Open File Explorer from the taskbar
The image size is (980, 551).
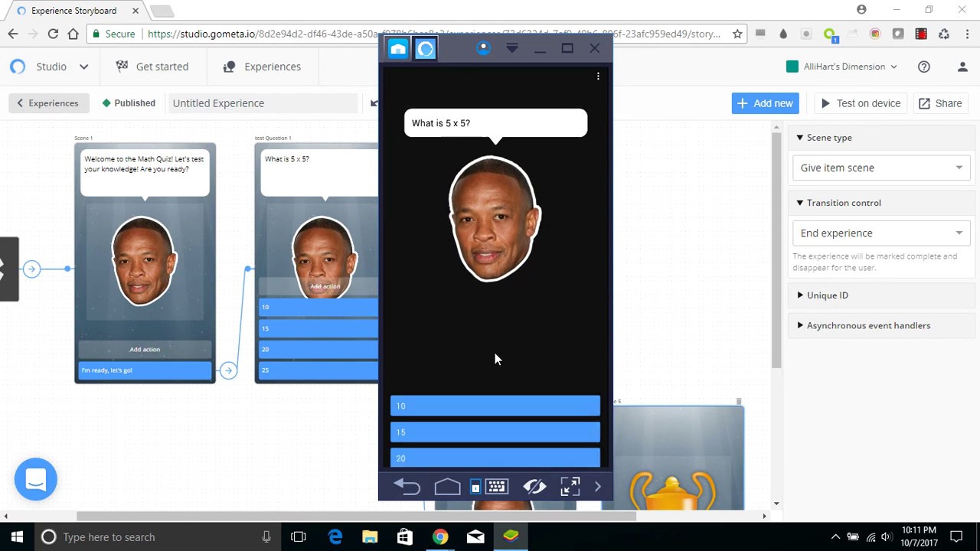[370, 536]
